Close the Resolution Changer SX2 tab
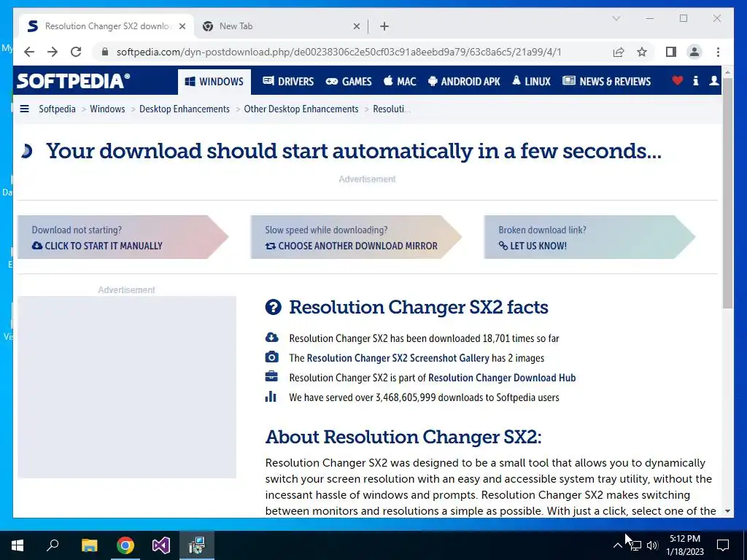This screenshot has width=747, height=560. [x=182, y=26]
